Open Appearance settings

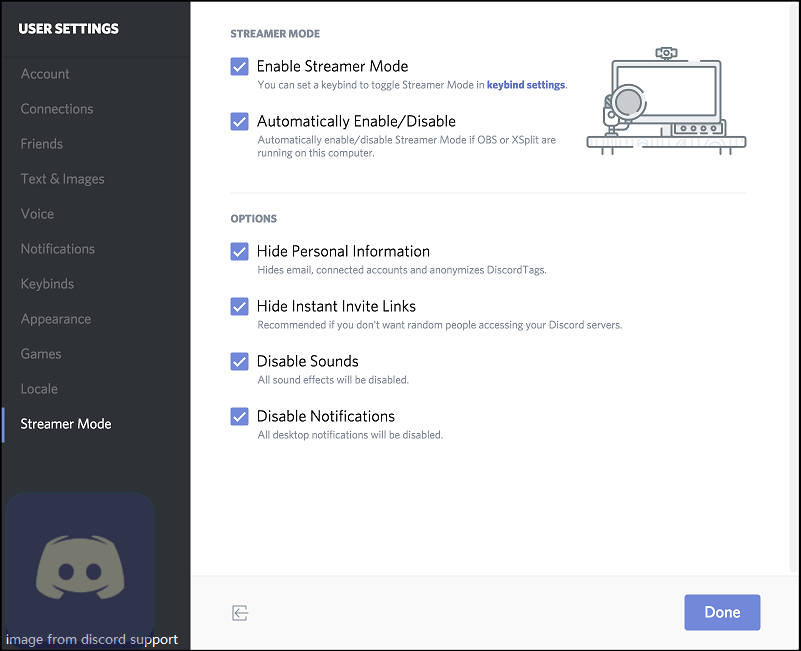click(x=56, y=319)
